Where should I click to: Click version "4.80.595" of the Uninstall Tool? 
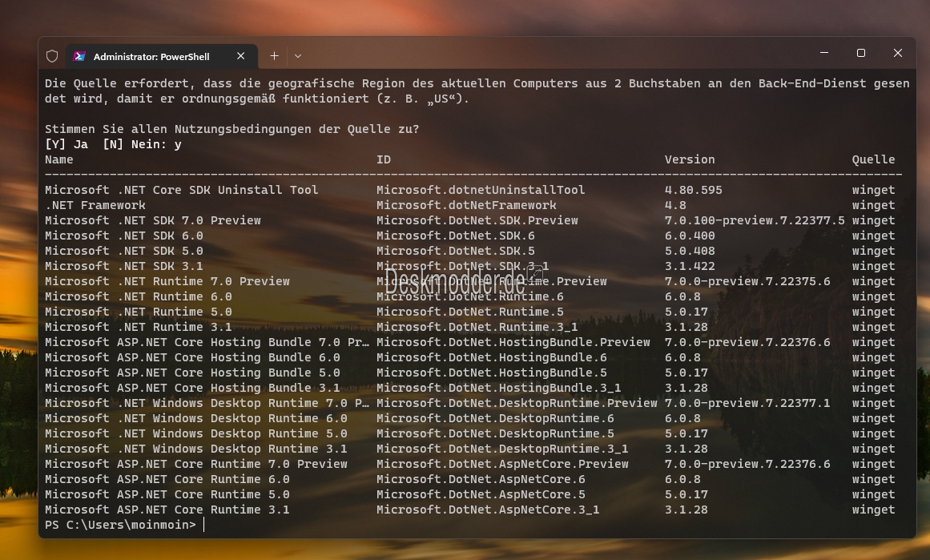pos(694,190)
